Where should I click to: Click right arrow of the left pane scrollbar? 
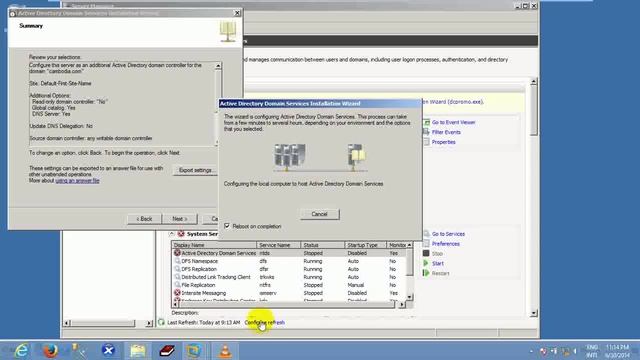tap(149, 323)
